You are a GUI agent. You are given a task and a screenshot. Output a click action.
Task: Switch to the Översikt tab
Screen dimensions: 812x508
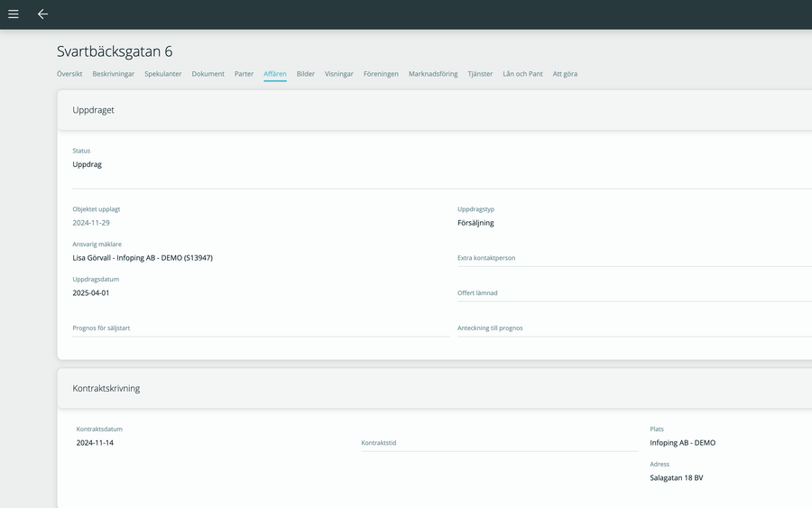click(x=69, y=74)
